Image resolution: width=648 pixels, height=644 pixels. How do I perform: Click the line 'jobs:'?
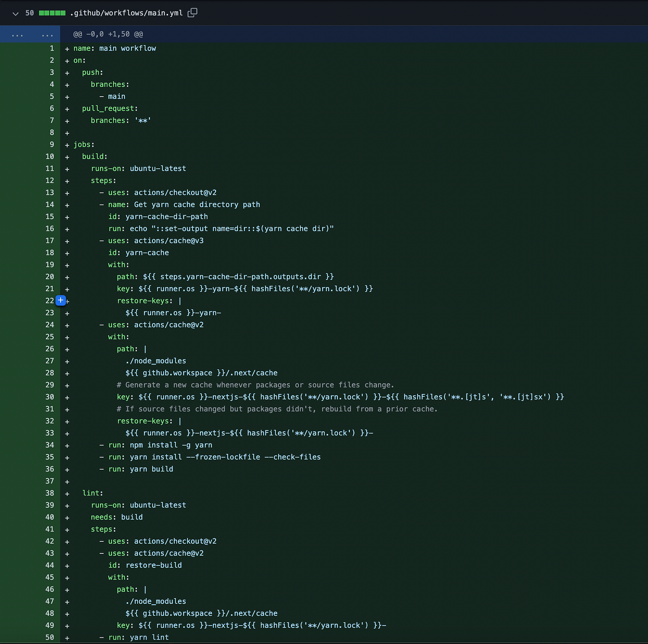coord(84,144)
